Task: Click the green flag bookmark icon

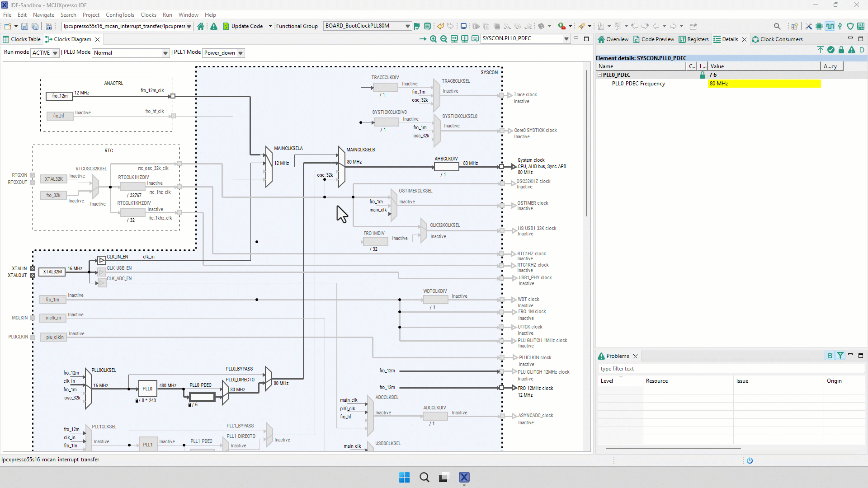Action: 417,26
